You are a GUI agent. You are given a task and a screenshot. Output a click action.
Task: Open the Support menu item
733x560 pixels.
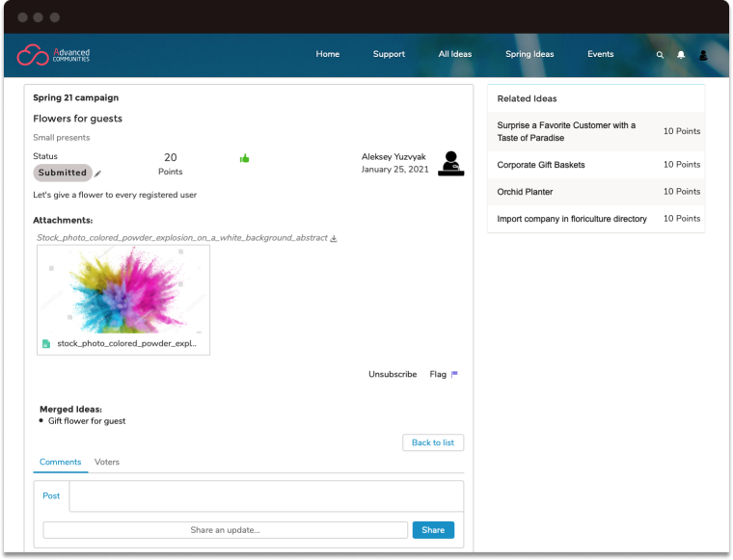click(x=389, y=54)
